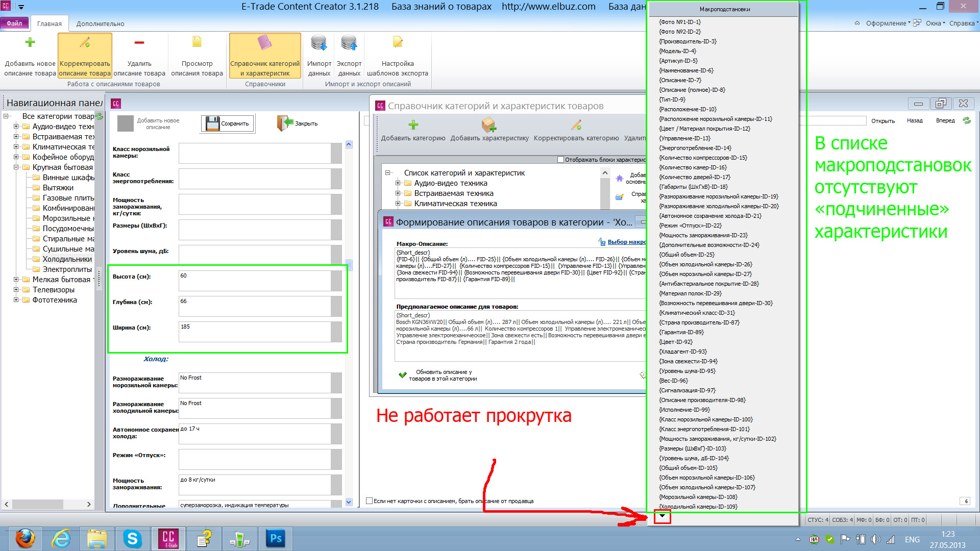Screen dimensions: 980x551
Task: Select Холодильники in the navigation tree
Action: point(67,259)
